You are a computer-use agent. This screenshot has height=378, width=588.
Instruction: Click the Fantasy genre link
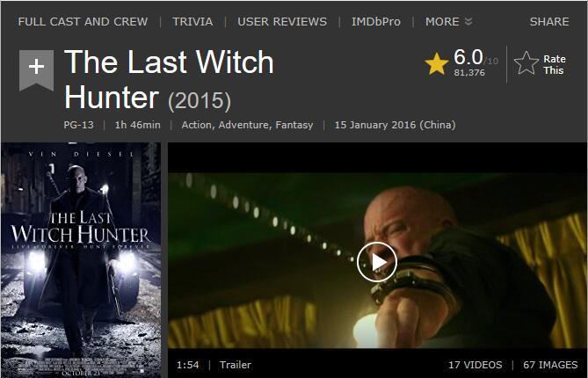point(294,125)
